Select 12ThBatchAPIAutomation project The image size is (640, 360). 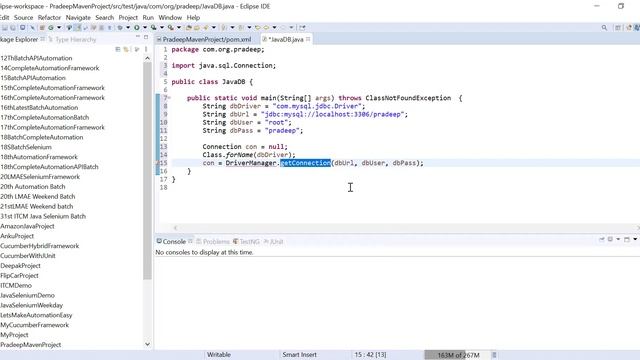(36, 58)
